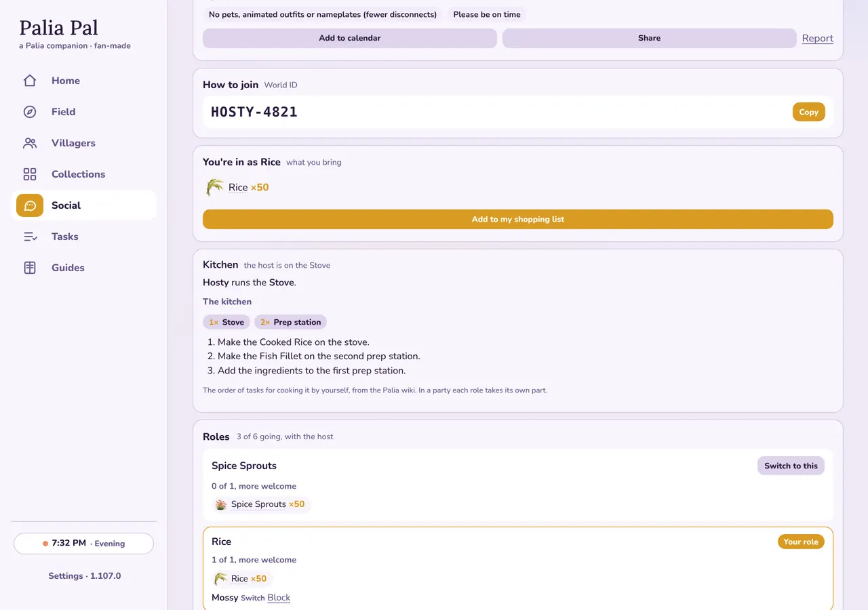Go to the Field section
The height and width of the screenshot is (610, 868).
pos(84,112)
